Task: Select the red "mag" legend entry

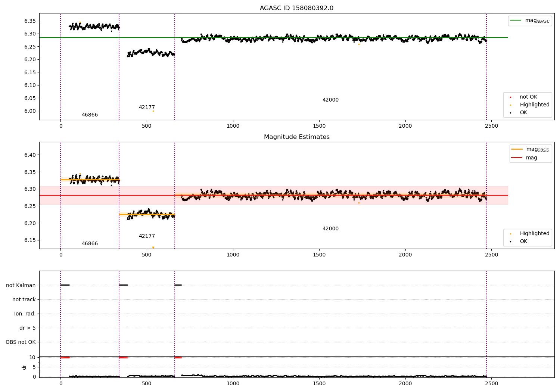Action: (532, 158)
